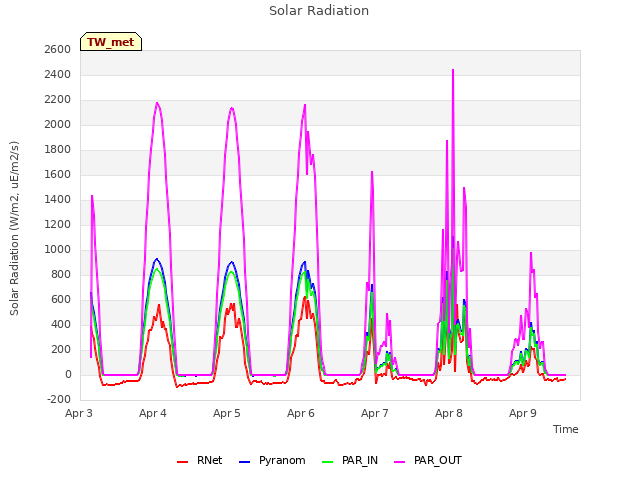Click the Apr 6 x-axis tick label
Screen dimensions: 640x480
tap(301, 413)
